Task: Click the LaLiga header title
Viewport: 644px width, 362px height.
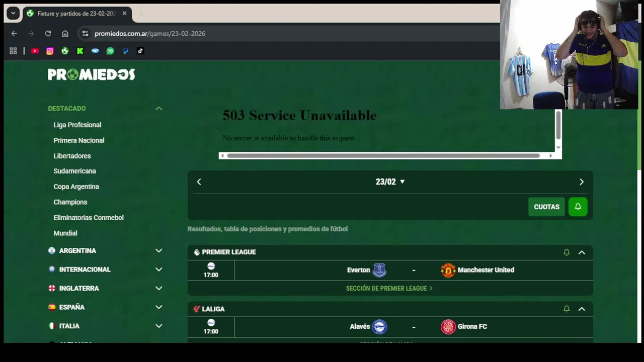Action: click(x=213, y=309)
